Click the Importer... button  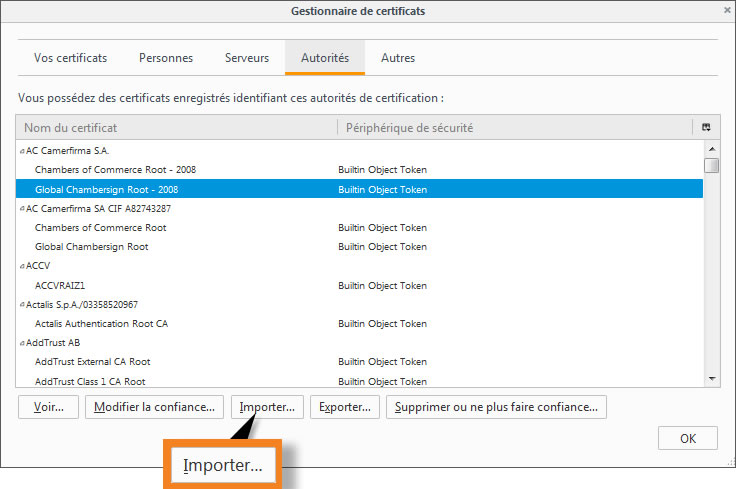point(267,407)
